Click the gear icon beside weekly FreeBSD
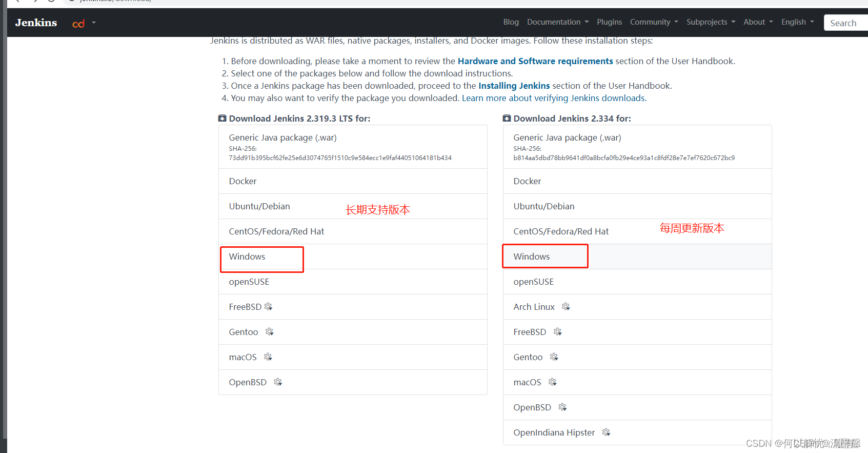The height and width of the screenshot is (453, 868). click(x=558, y=332)
